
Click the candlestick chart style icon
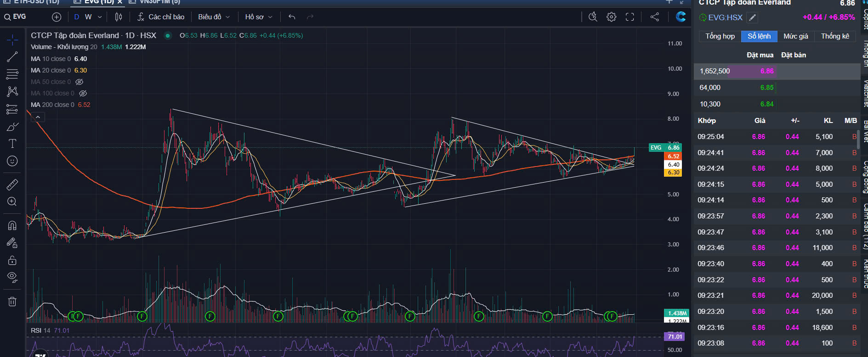(x=119, y=17)
